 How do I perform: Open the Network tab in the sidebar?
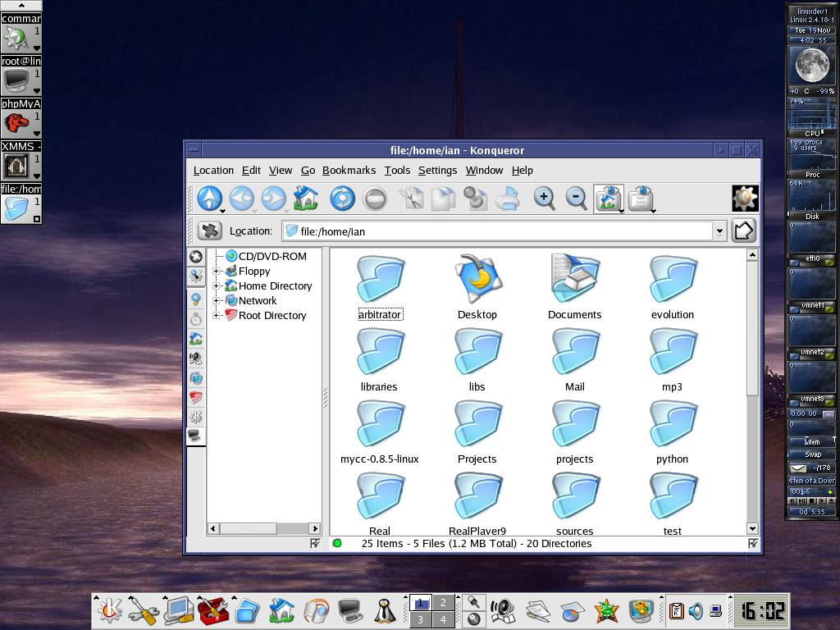(196, 378)
